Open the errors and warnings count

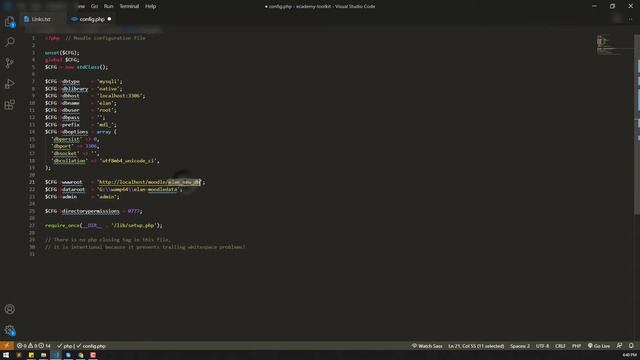33,346
